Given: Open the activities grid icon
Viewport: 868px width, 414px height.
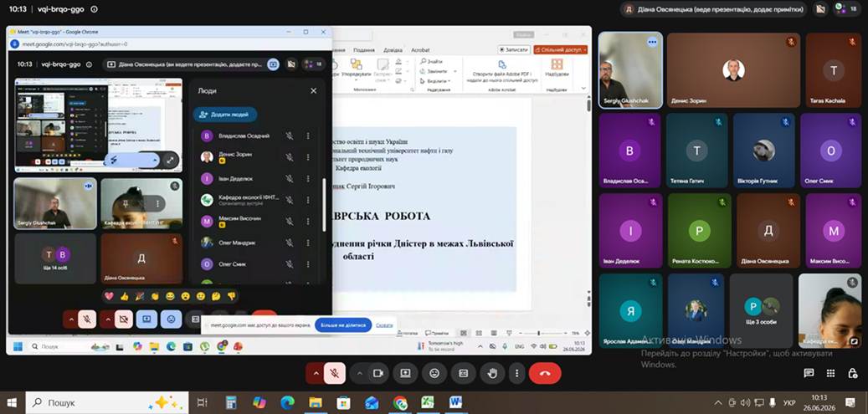Looking at the screenshot, I should click(830, 374).
